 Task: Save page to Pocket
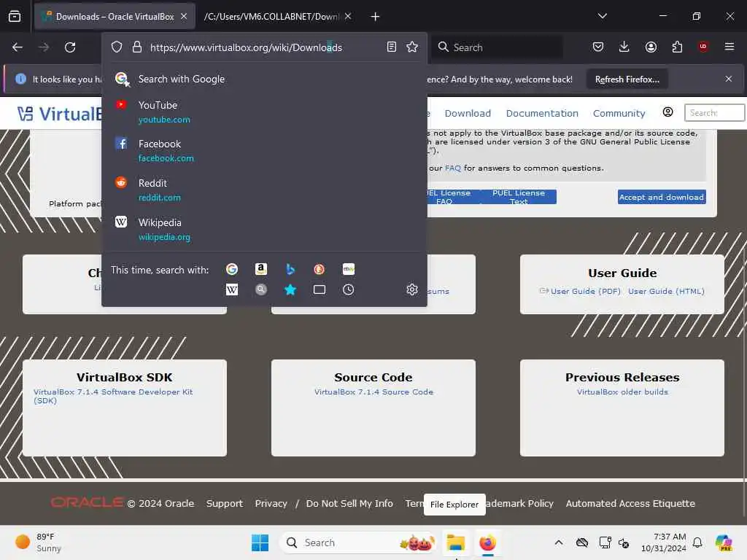pos(598,47)
